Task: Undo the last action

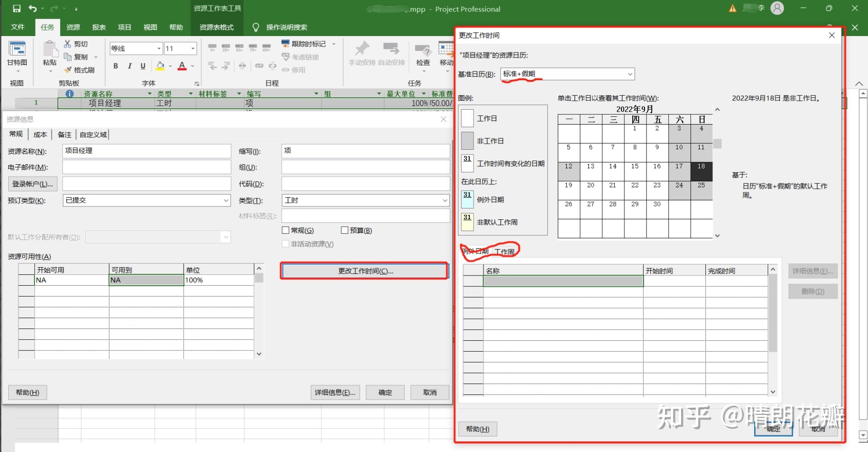Action: click(33, 9)
